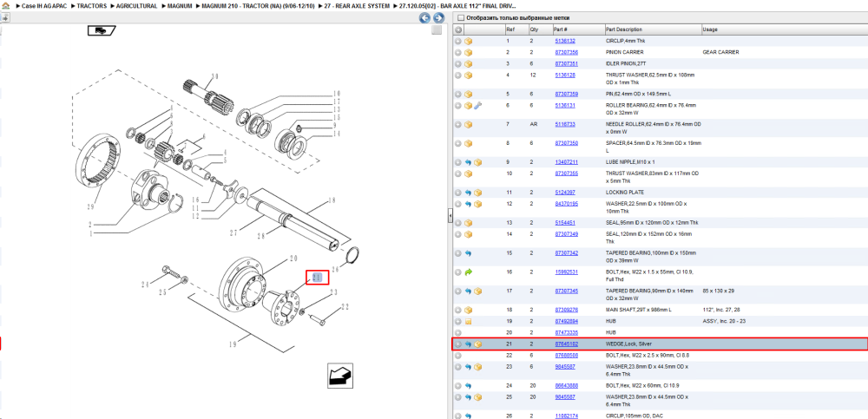
Task: Click plus icon for ref 20 HUB row
Action: click(x=458, y=332)
